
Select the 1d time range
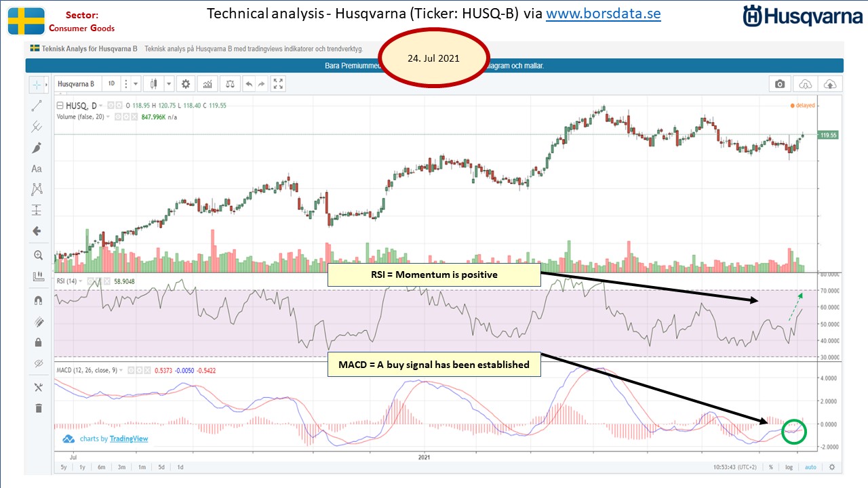point(180,467)
